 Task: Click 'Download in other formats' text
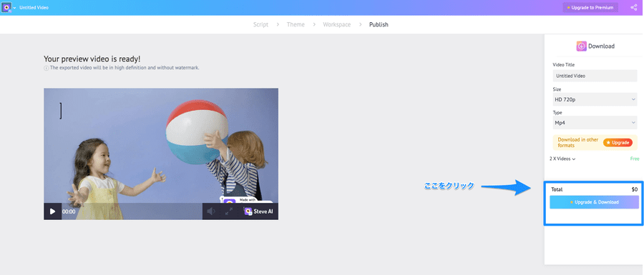click(x=578, y=142)
